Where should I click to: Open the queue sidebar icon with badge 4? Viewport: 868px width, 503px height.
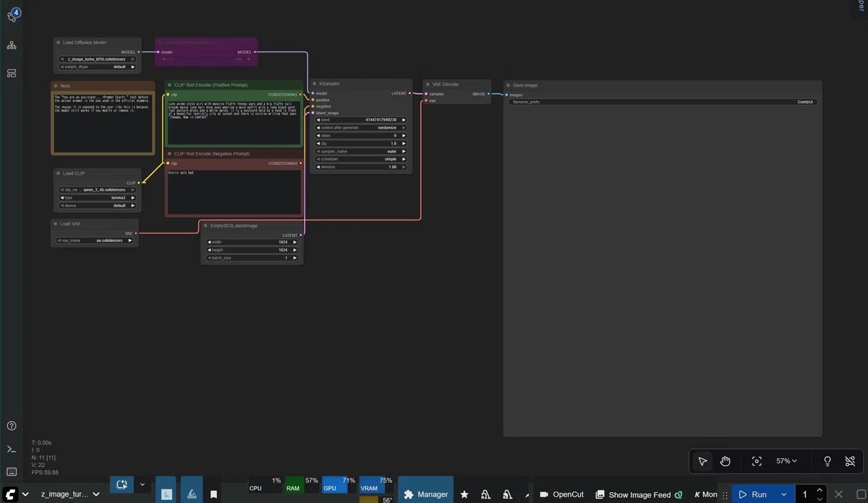tap(12, 16)
